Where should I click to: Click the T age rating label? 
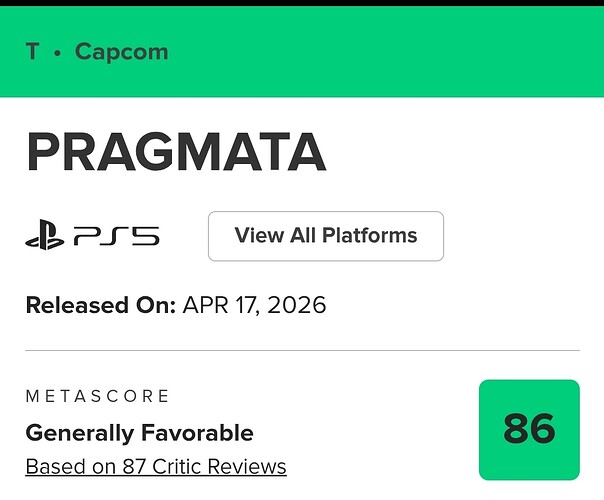tap(32, 51)
